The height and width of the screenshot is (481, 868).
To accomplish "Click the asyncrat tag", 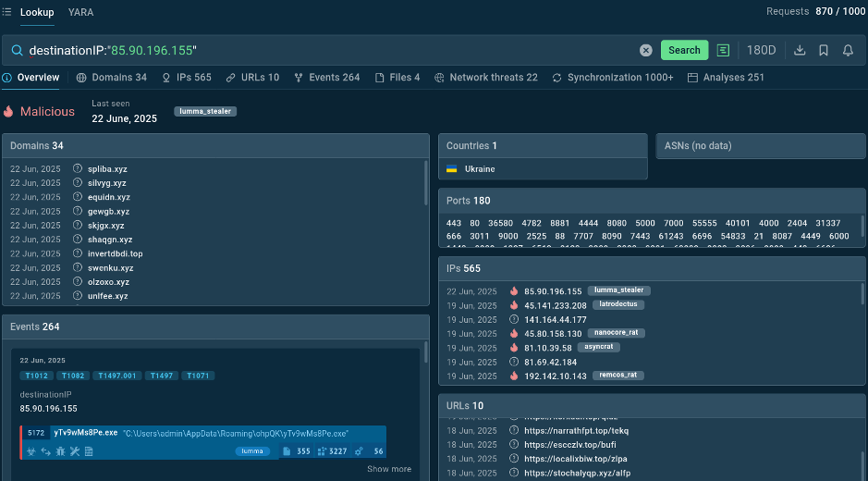I will click(x=599, y=347).
